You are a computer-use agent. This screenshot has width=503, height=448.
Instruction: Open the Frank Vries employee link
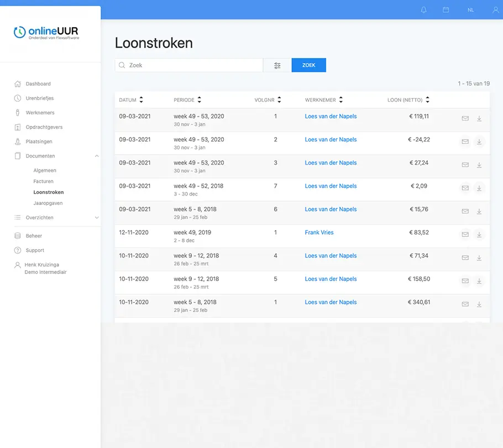pos(319,233)
